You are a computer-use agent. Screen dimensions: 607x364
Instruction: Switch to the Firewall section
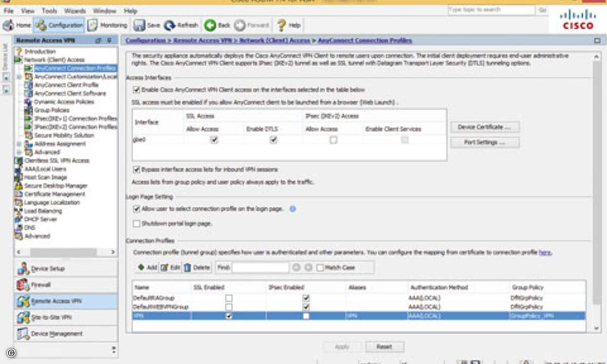click(66, 285)
